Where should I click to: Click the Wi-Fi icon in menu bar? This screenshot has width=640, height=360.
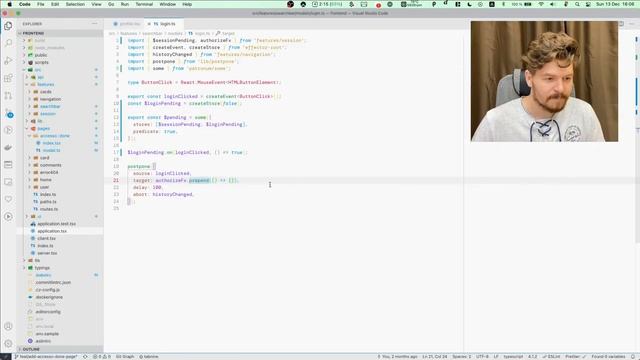click(541, 4)
